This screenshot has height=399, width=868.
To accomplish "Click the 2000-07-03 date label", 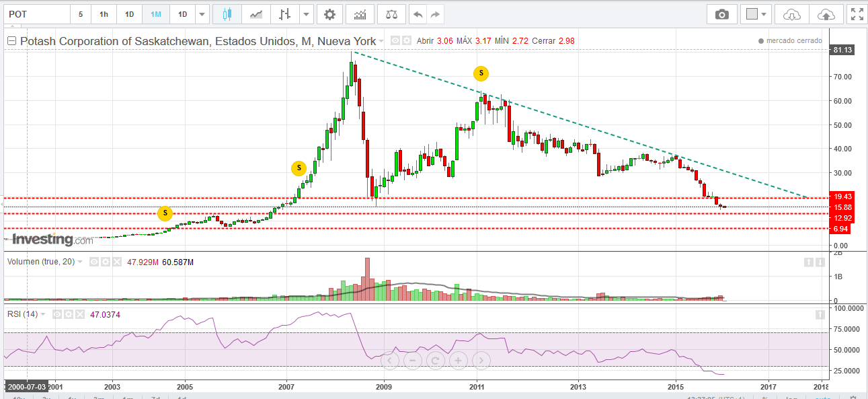I will [x=27, y=387].
